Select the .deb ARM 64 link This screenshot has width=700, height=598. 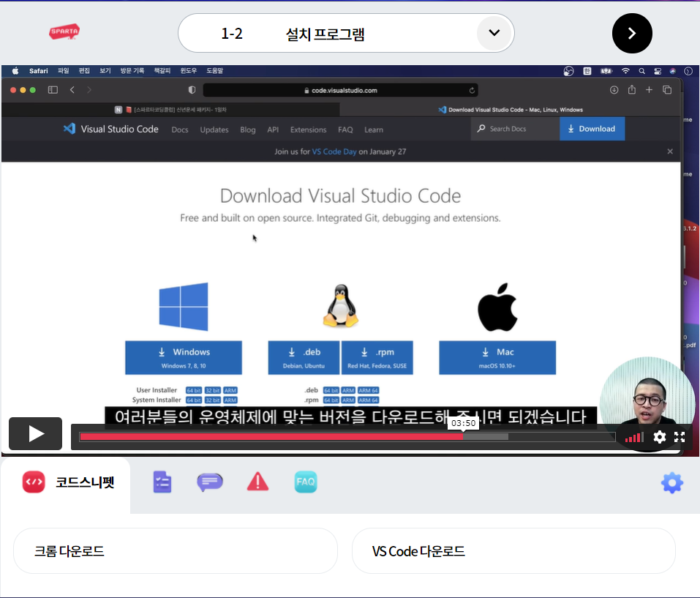(x=369, y=390)
